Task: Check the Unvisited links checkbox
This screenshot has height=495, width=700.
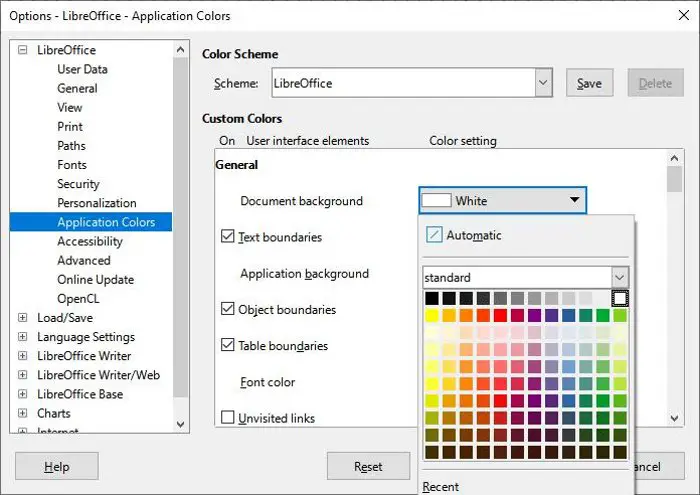Action: click(x=228, y=417)
